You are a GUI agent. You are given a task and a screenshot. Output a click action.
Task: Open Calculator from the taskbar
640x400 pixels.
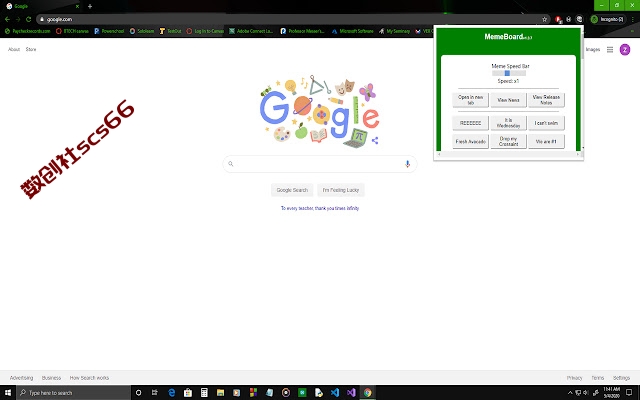coord(204,393)
